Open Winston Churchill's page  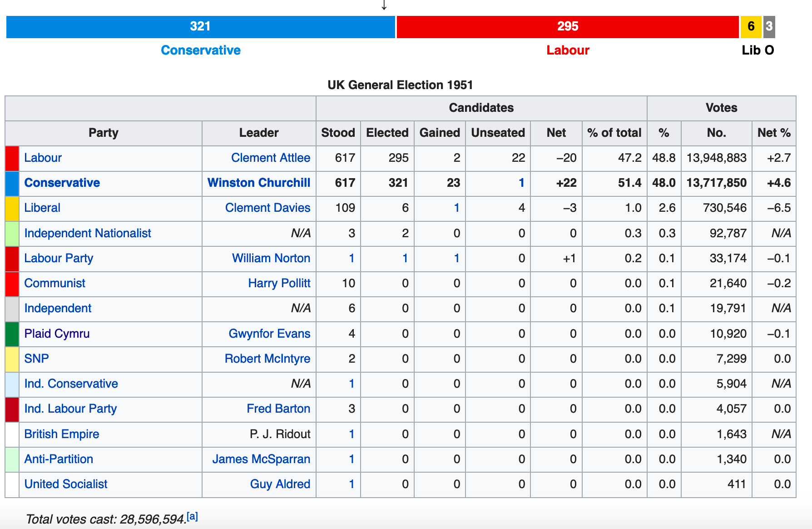[259, 183]
